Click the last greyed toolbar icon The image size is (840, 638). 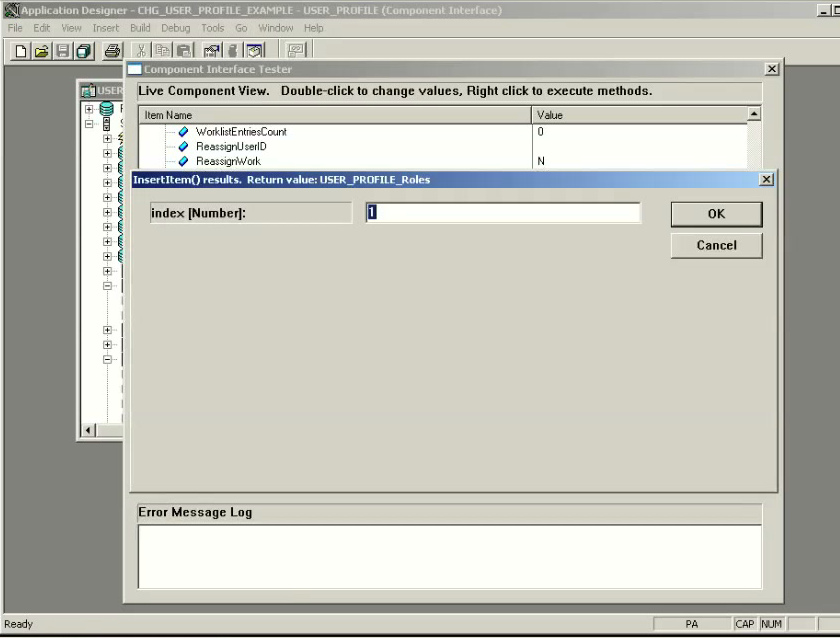tap(296, 51)
